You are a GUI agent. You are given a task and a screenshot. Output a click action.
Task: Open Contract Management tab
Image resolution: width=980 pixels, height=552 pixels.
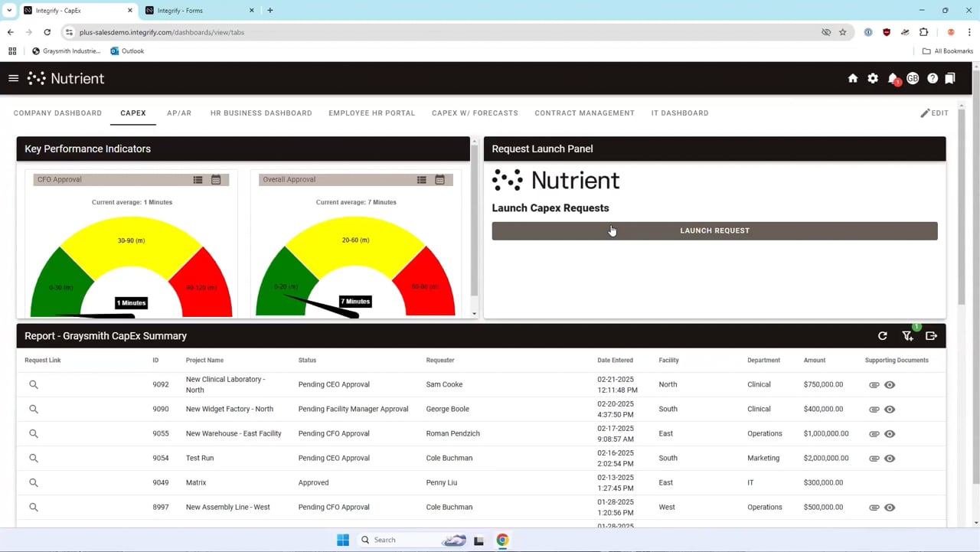click(x=584, y=113)
